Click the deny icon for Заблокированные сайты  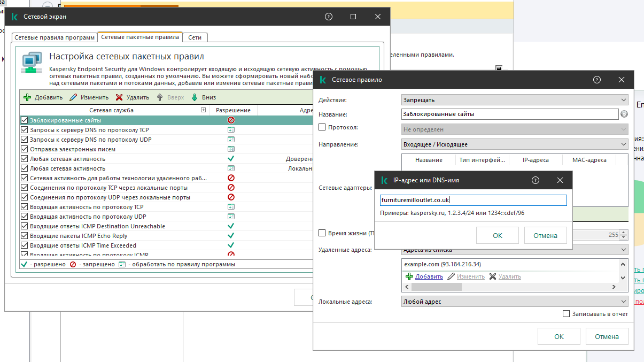[231, 120]
